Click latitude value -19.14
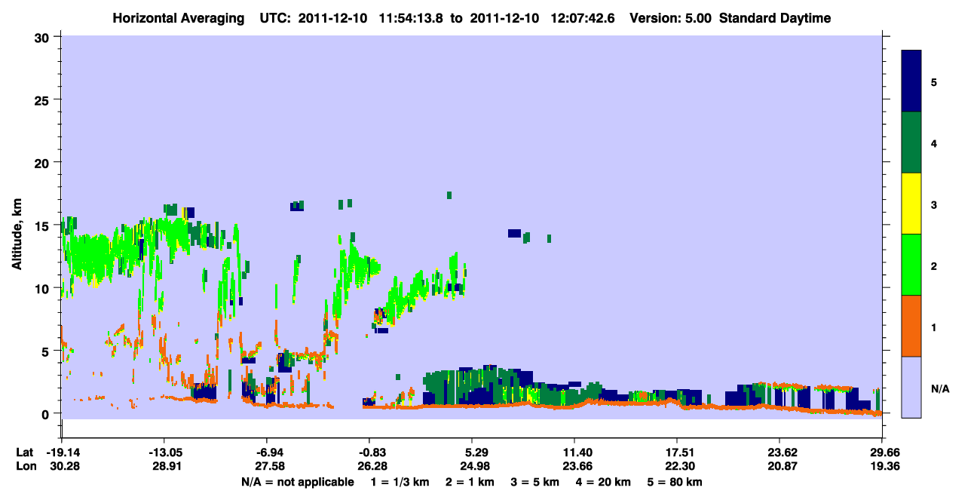The image size is (980, 503). 62,452
